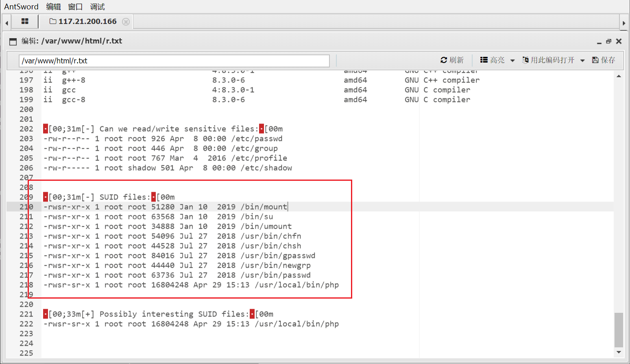Screen dimensions: 630x364
Task: Click 'Can we read/write sensitive files' line
Action: 163,129
